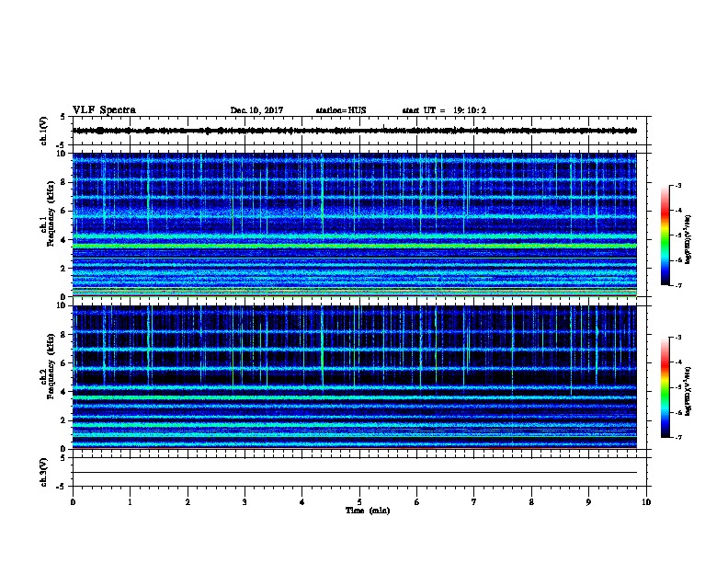728x563 pixels.
Task: Click the ch.2 "Frequency (kHz)" axis label
Action: click(51, 365)
